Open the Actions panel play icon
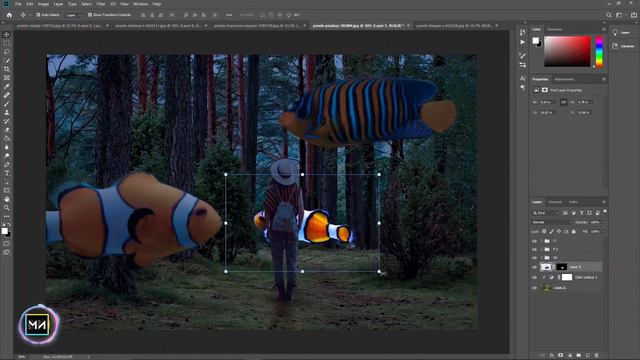Viewport: 640px width, 360px height. [523, 42]
